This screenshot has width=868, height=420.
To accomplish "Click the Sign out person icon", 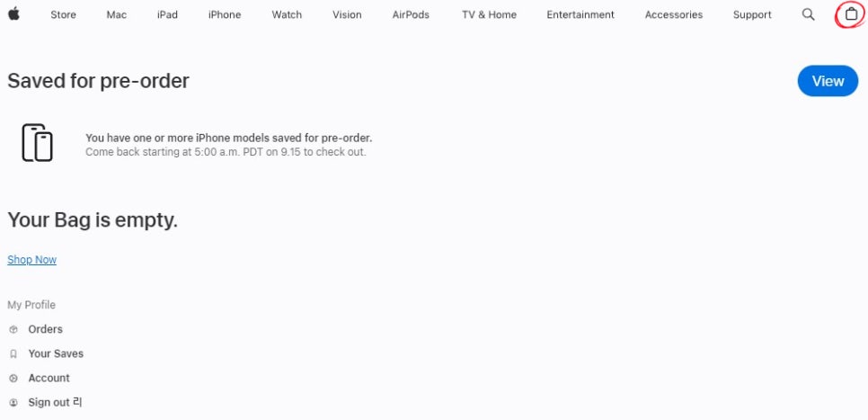I will coord(13,403).
